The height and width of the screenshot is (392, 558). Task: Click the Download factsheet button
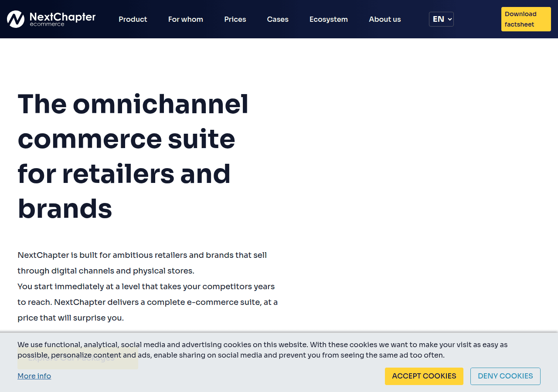[x=526, y=19]
